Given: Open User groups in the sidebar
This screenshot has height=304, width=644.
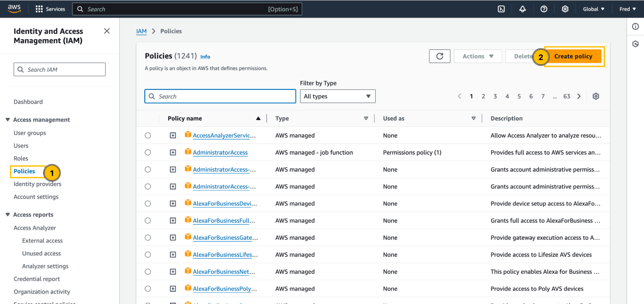Looking at the screenshot, I should (x=30, y=133).
